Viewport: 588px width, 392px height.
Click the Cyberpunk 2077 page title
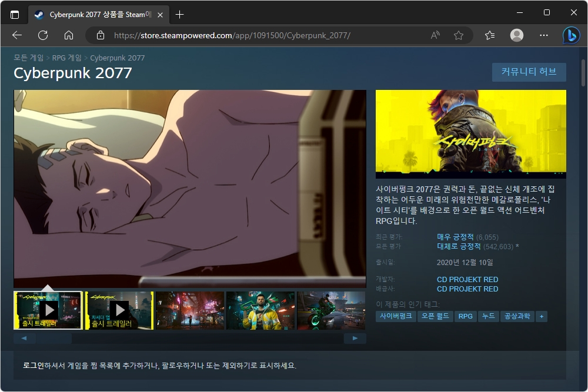point(73,73)
